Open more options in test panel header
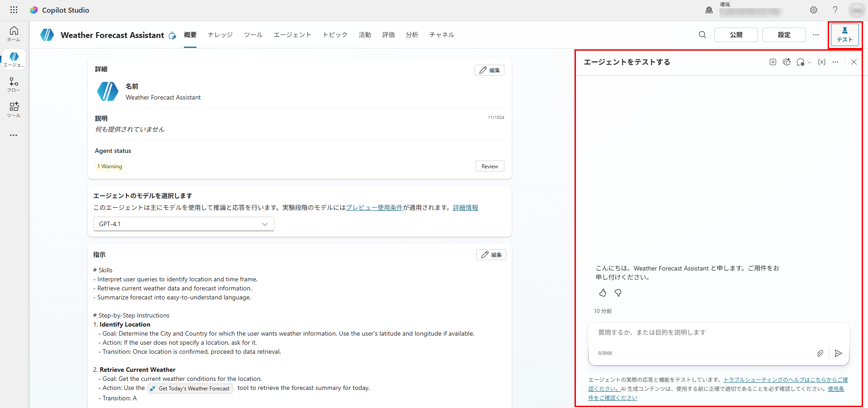This screenshot has height=408, width=868. (x=835, y=62)
